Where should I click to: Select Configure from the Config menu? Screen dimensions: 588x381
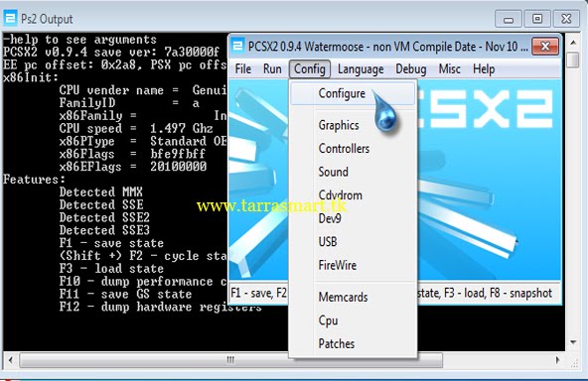(x=353, y=93)
